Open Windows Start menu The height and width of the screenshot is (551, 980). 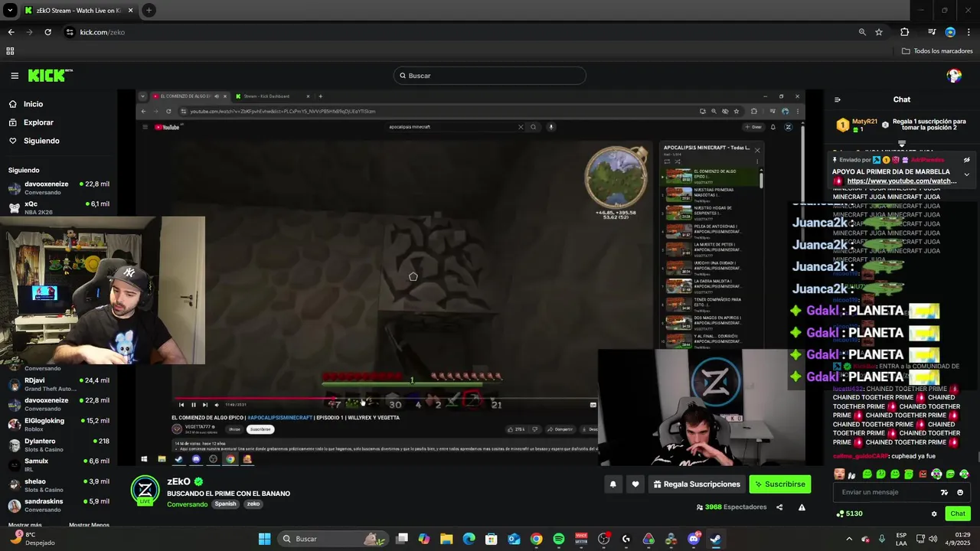[x=264, y=539]
